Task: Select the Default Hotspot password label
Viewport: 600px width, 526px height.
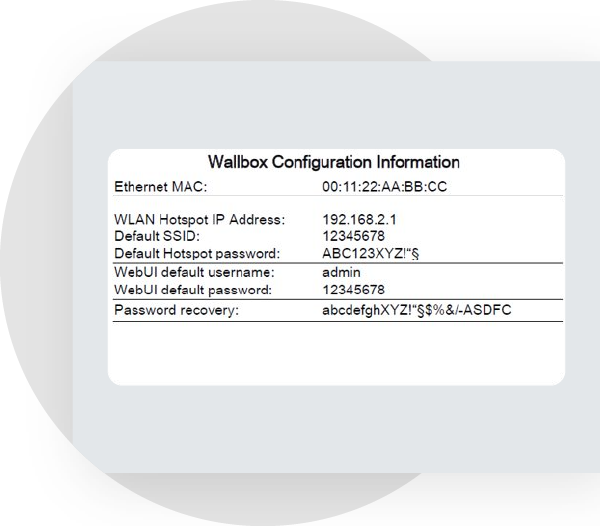Action: pyautogui.click(x=196, y=253)
